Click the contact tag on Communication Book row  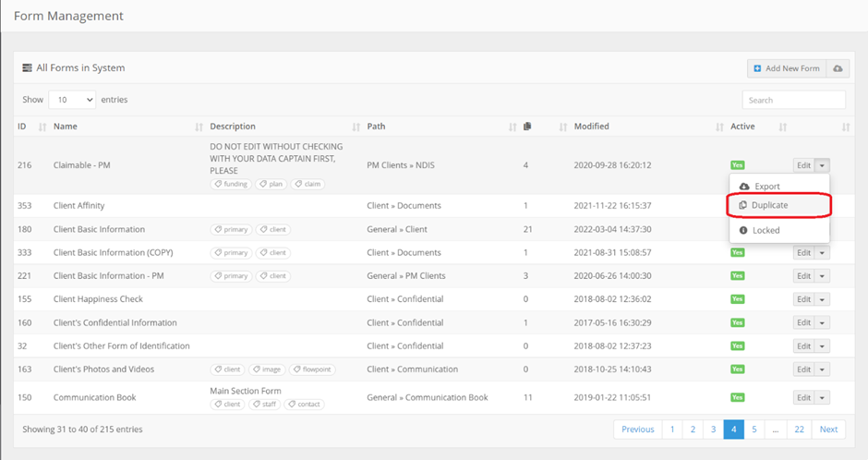click(x=304, y=404)
